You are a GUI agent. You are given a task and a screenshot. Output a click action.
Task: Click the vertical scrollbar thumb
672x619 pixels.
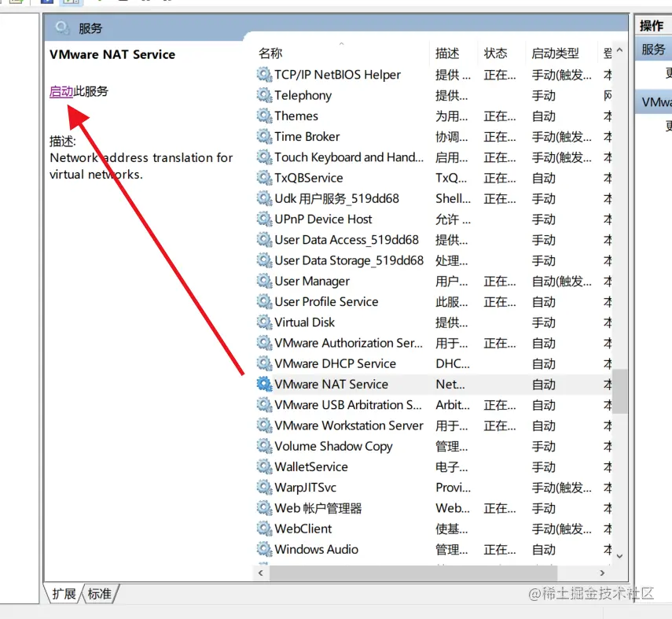[x=619, y=391]
